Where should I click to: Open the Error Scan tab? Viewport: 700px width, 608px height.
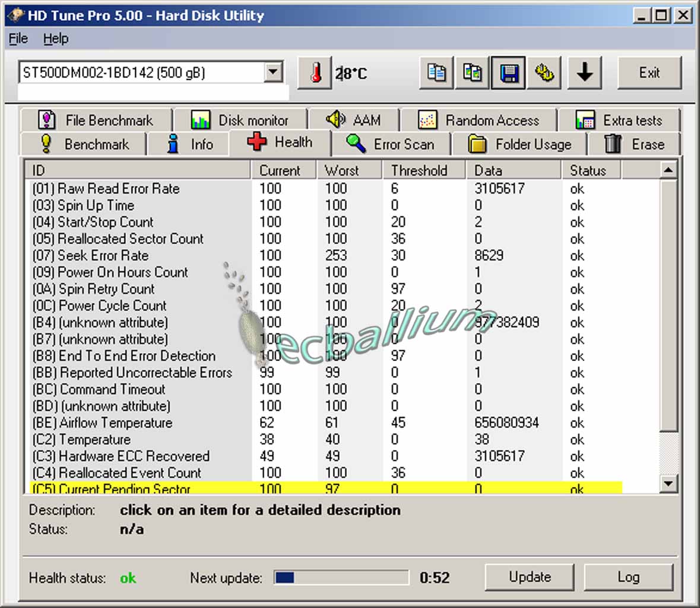(x=391, y=144)
